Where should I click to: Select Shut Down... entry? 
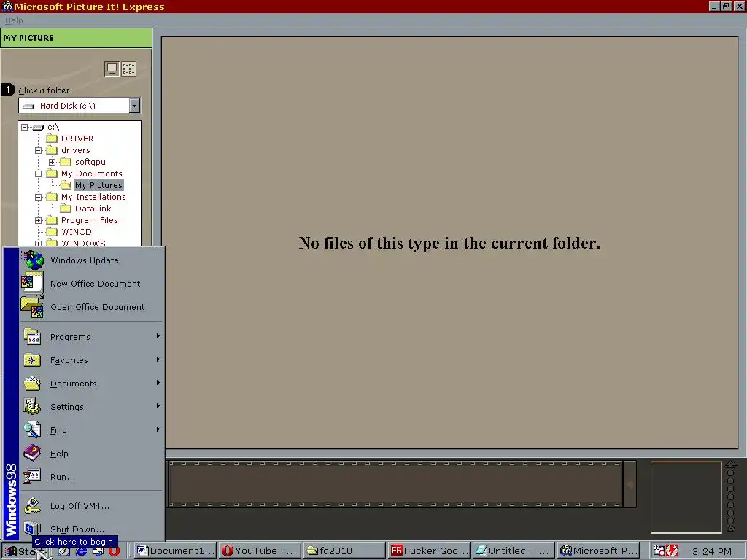(x=91, y=529)
